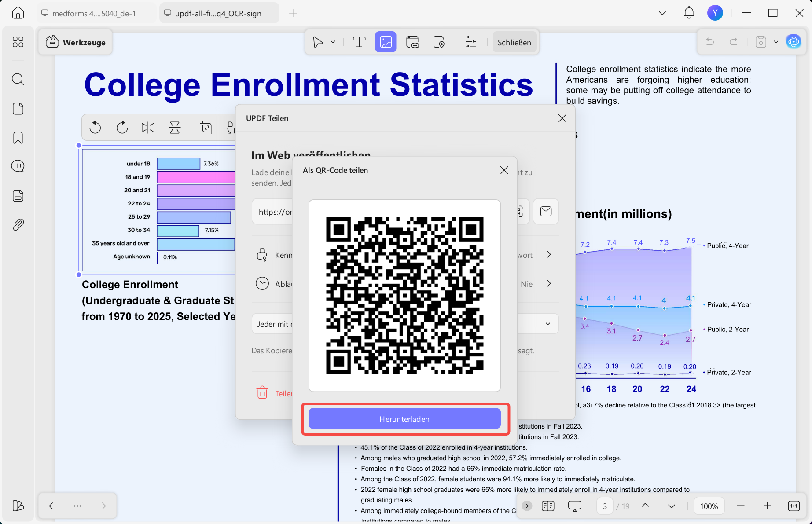Open the layers icon at sidebar bottom
The image size is (812, 524).
click(18, 506)
